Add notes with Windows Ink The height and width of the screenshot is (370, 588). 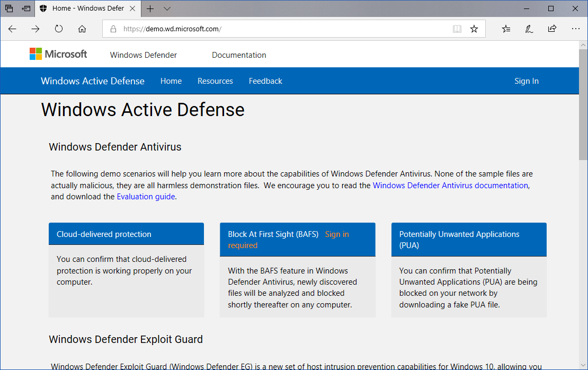pyautogui.click(x=529, y=29)
